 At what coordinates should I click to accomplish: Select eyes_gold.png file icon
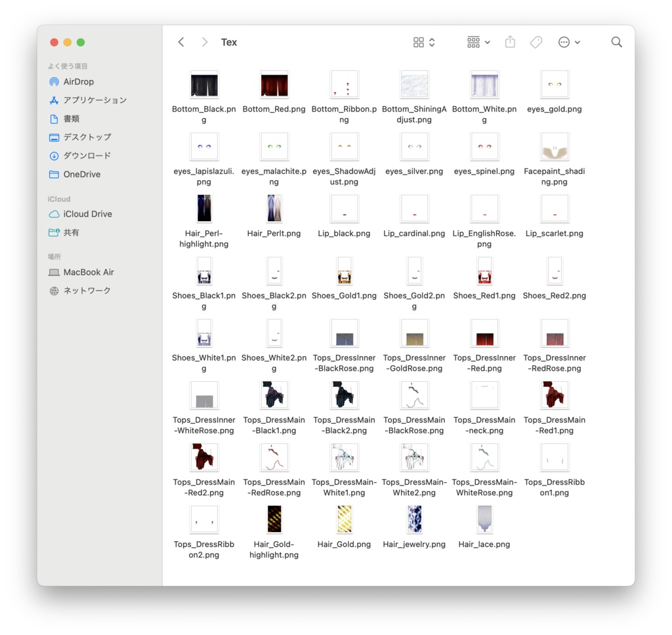(555, 85)
